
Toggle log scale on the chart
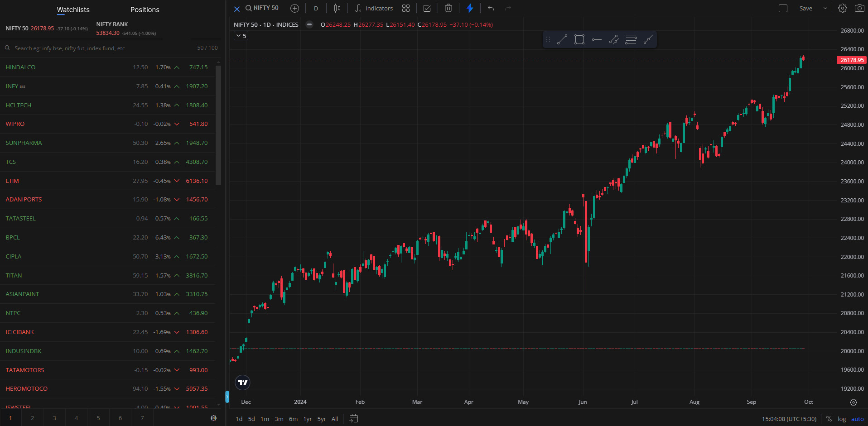[x=842, y=419]
